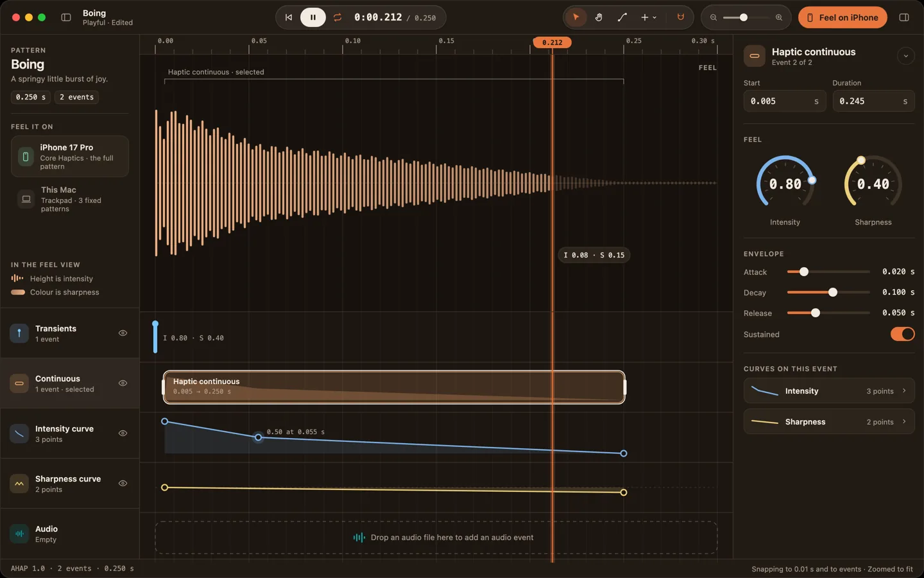This screenshot has height=578, width=924.
Task: Click Feel on iPhone button
Action: pos(843,17)
